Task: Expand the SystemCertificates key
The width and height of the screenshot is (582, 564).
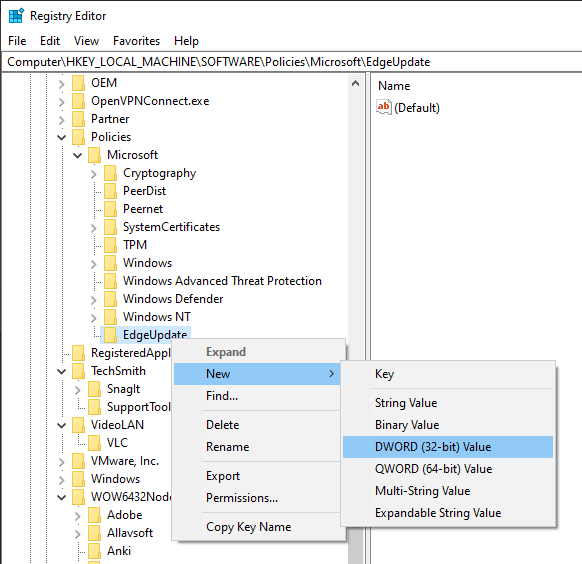Action: point(94,227)
